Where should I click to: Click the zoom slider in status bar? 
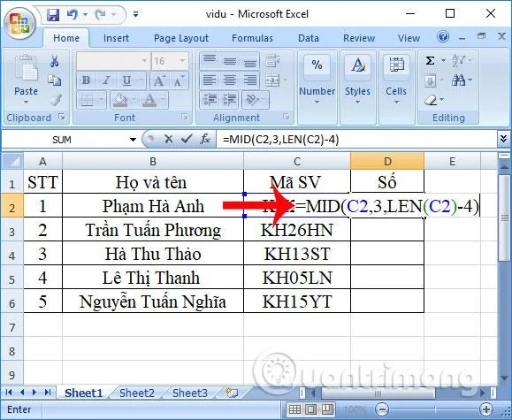point(434,409)
